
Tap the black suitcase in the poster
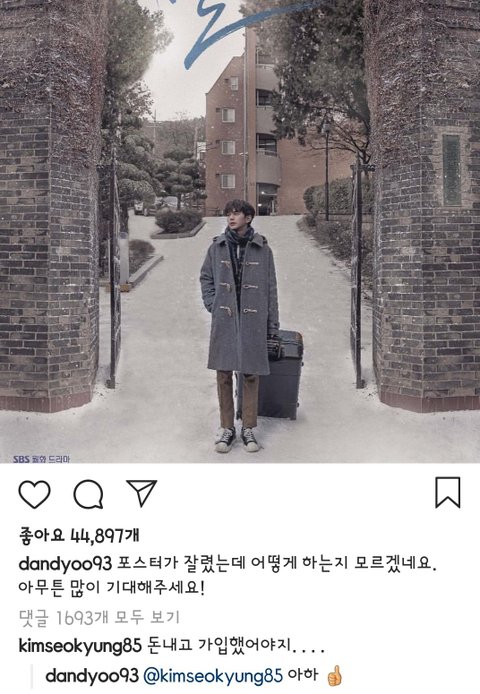(x=282, y=374)
